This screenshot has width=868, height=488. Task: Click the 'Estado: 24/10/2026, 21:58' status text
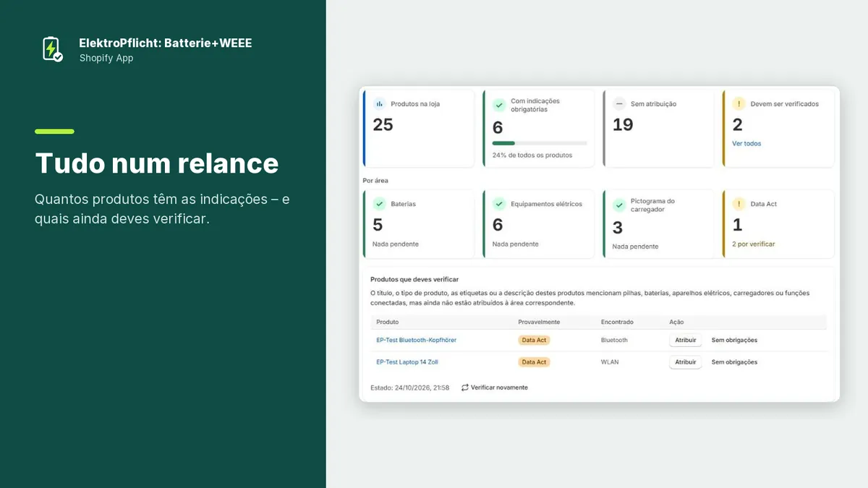pos(409,388)
